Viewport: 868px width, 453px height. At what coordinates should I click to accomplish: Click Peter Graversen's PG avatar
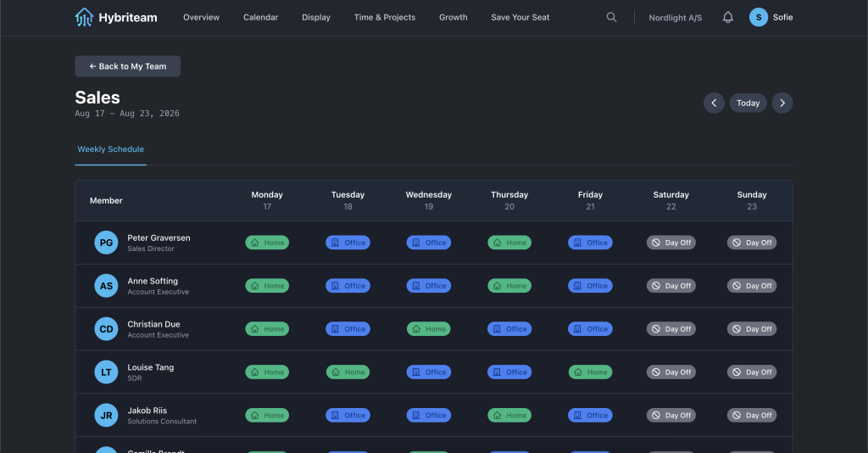[106, 243]
